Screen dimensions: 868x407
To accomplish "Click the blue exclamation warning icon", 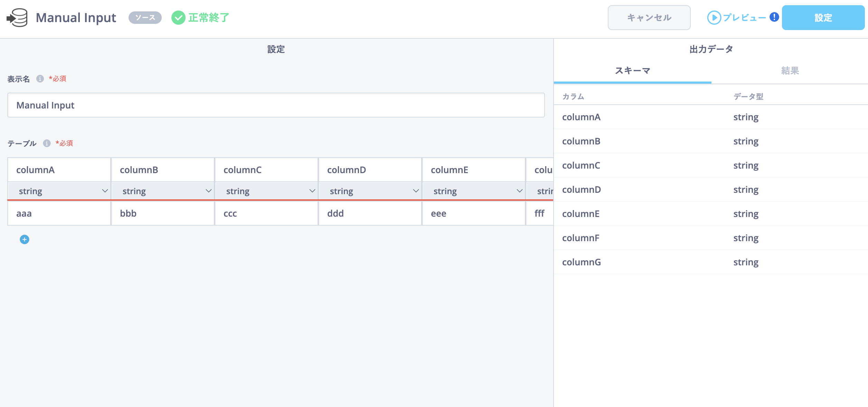I will point(774,17).
